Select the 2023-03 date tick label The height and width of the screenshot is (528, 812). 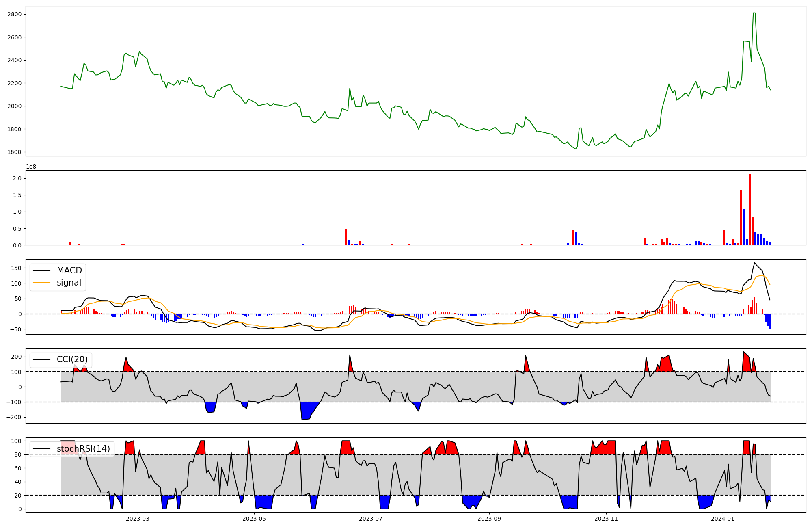pos(138,519)
